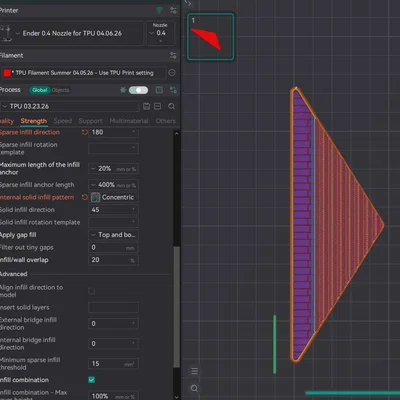Open the Support tab
The height and width of the screenshot is (400, 400).
(x=90, y=121)
